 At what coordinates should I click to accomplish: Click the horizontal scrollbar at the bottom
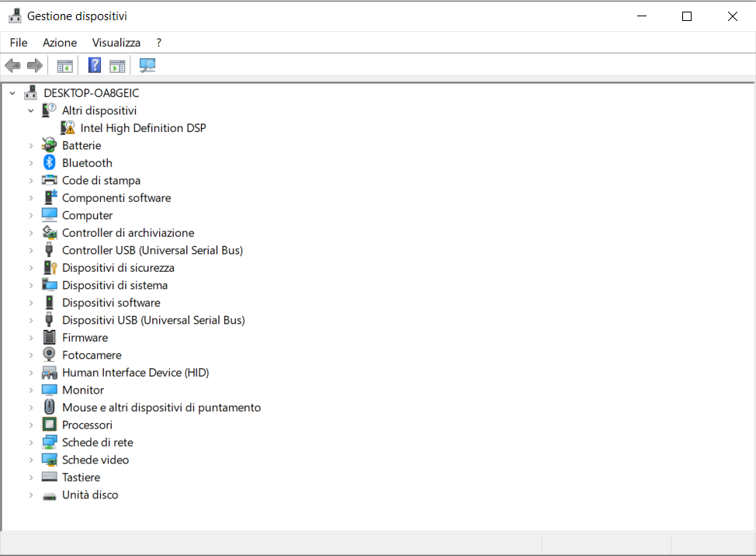point(272,544)
